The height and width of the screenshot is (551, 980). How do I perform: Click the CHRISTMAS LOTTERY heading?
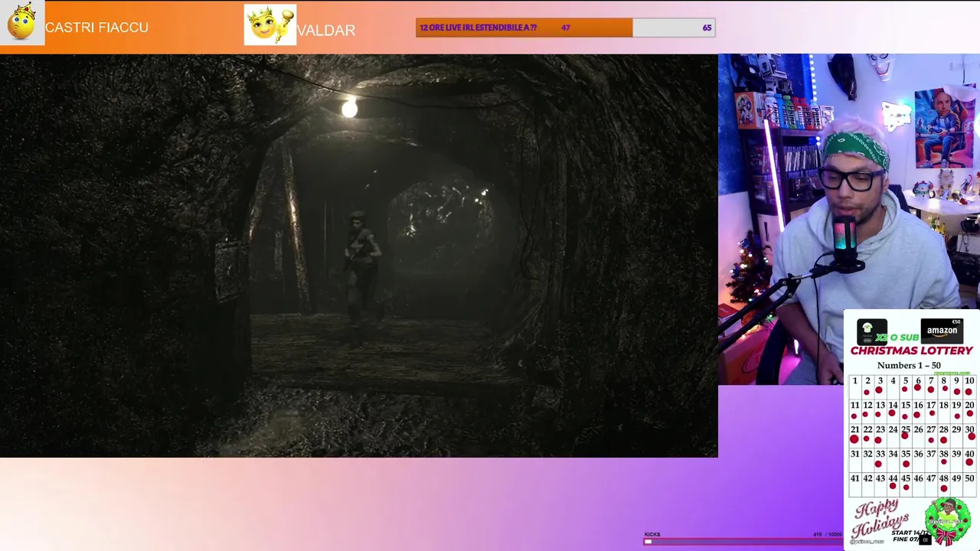[x=911, y=350]
